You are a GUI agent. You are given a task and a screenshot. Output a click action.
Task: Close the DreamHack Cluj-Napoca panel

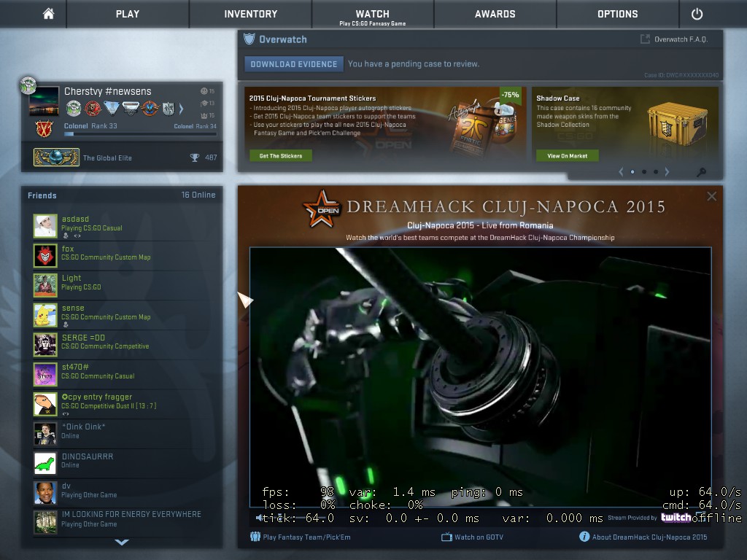711,196
